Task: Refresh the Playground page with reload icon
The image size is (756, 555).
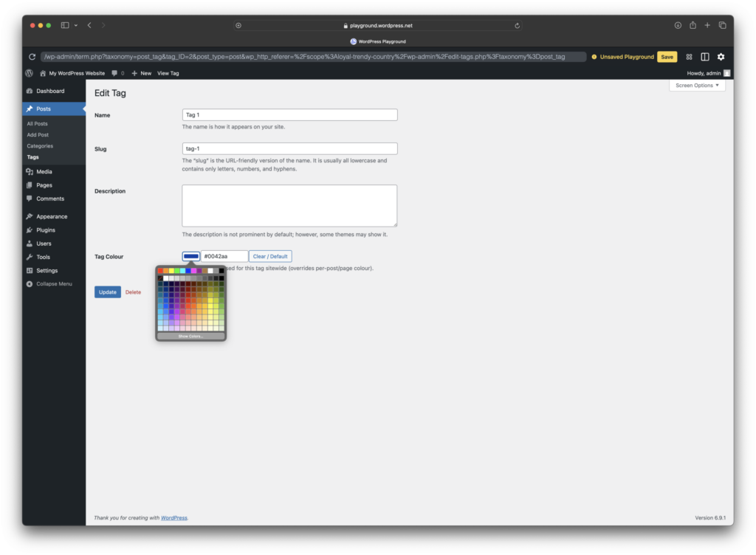Action: point(32,57)
